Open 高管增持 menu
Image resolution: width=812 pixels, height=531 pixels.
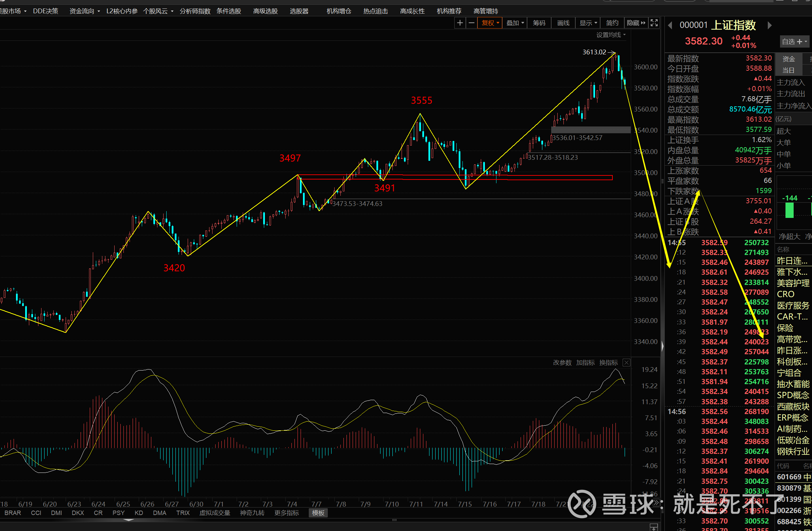click(x=486, y=11)
